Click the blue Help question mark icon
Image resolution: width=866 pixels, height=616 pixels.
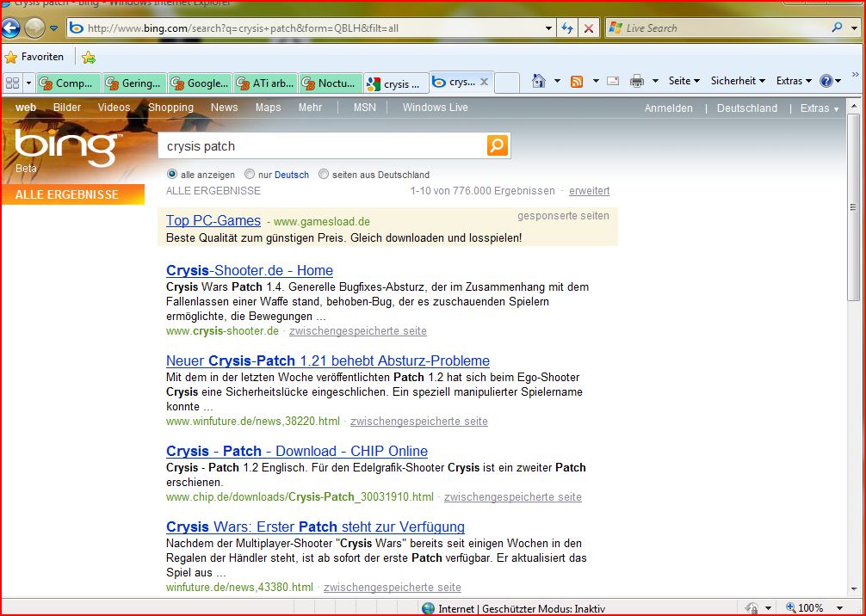(x=826, y=81)
